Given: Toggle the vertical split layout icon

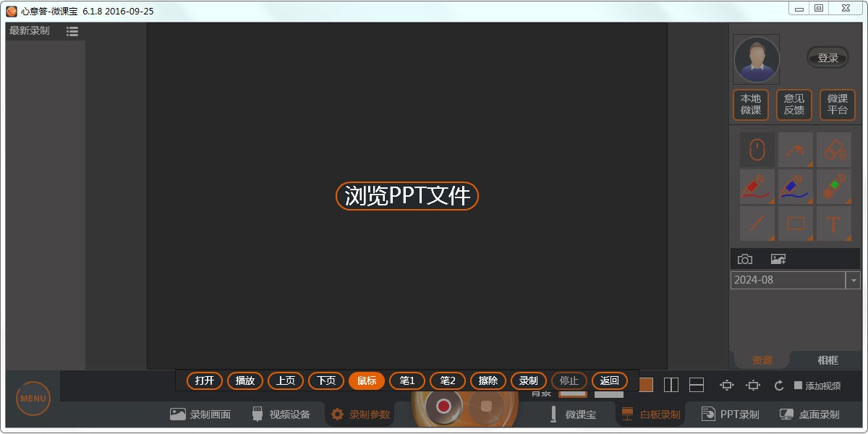Looking at the screenshot, I should pyautogui.click(x=671, y=385).
